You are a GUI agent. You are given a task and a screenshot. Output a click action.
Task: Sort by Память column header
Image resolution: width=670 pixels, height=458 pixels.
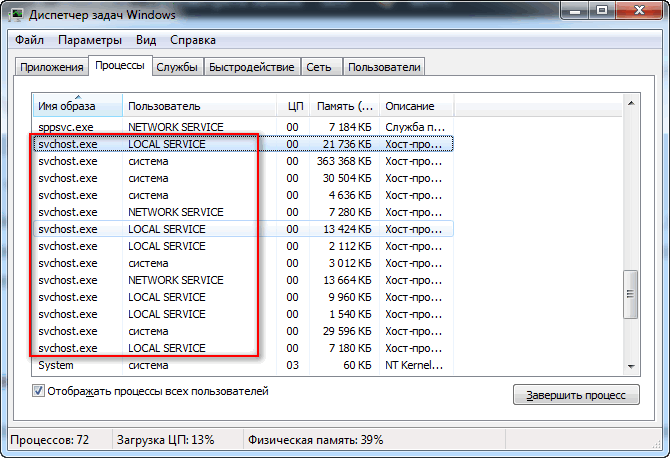coord(345,106)
